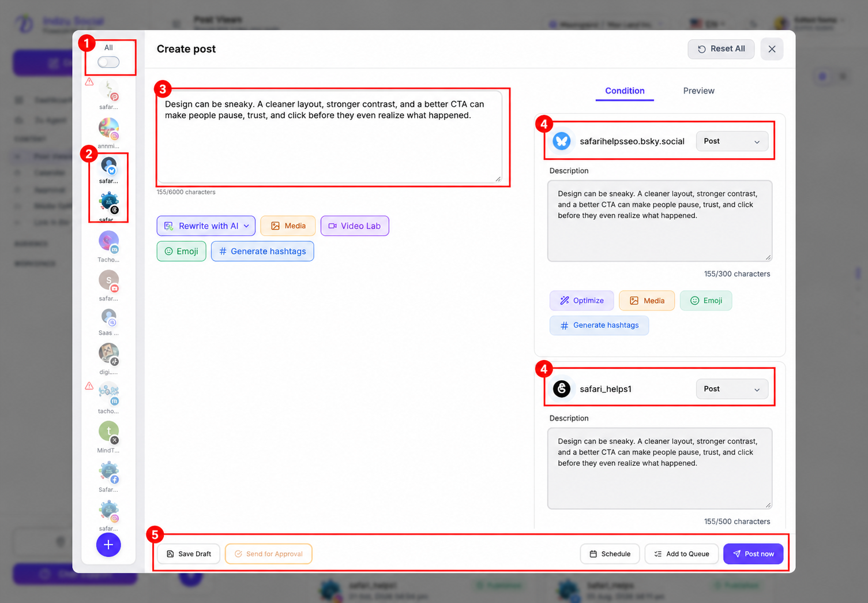This screenshot has width=868, height=603.
Task: Click the warning triangle beside tacho... account
Action: pyautogui.click(x=89, y=386)
